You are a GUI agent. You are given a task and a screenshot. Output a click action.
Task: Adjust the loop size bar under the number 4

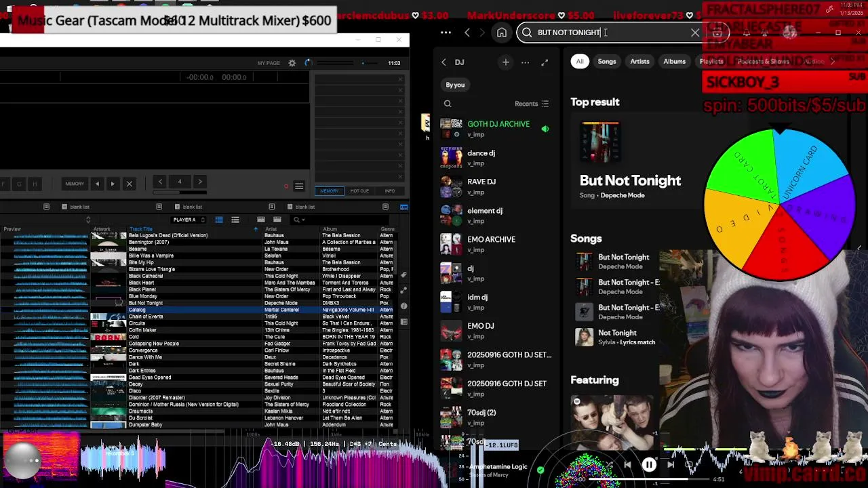click(x=180, y=192)
